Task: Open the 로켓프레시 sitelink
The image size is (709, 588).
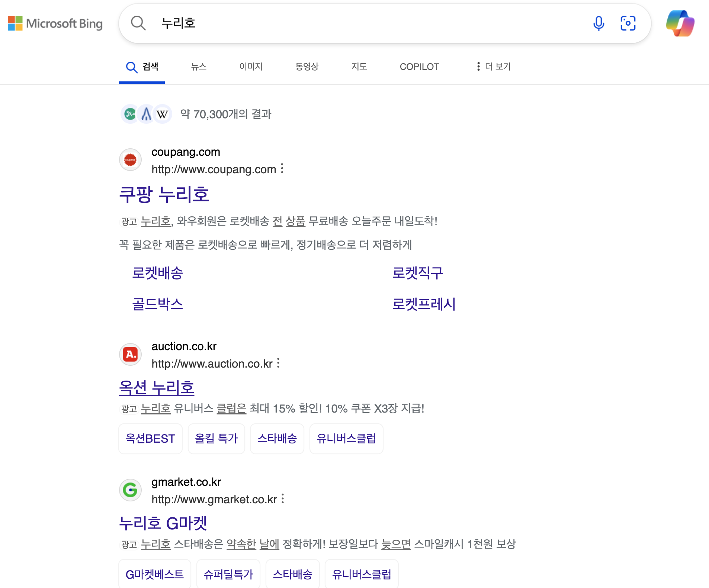Action: click(x=424, y=304)
